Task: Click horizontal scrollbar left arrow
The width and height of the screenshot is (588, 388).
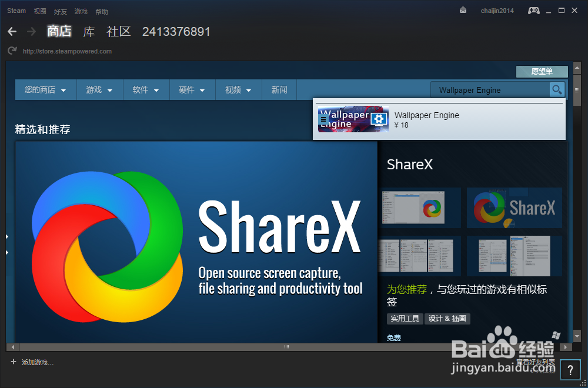Action: [x=13, y=347]
